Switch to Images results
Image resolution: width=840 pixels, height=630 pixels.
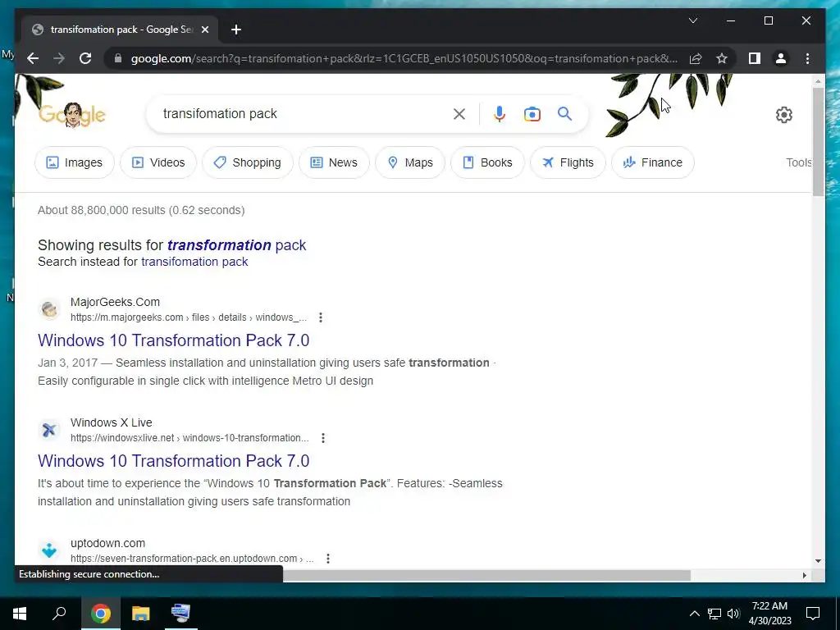point(75,162)
